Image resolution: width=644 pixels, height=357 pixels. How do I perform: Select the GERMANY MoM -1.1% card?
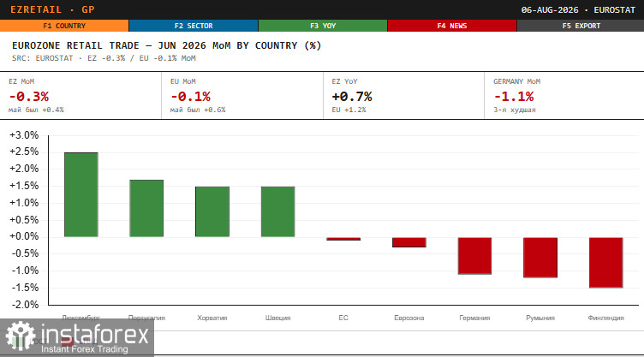click(564, 96)
